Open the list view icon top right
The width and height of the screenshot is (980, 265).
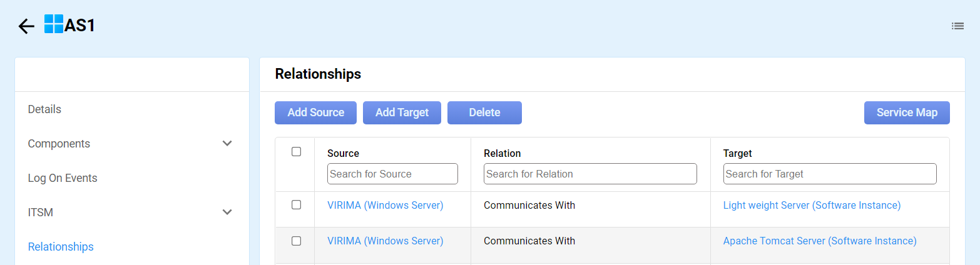tap(957, 26)
